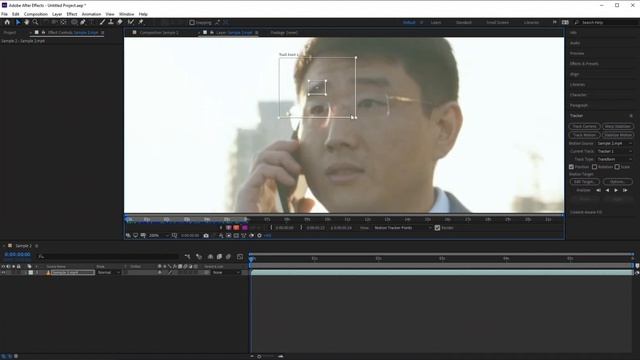
Task: Click the Track Camera button
Action: click(584, 127)
